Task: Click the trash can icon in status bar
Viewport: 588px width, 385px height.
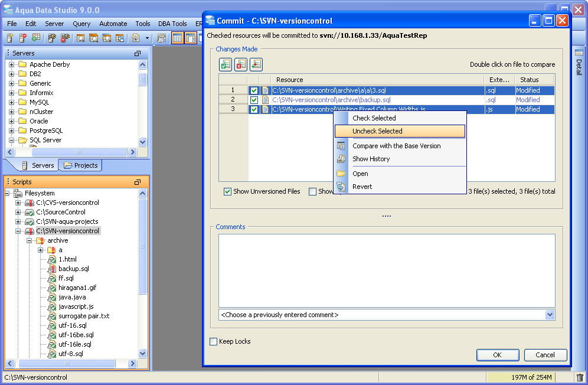Action: (x=580, y=377)
